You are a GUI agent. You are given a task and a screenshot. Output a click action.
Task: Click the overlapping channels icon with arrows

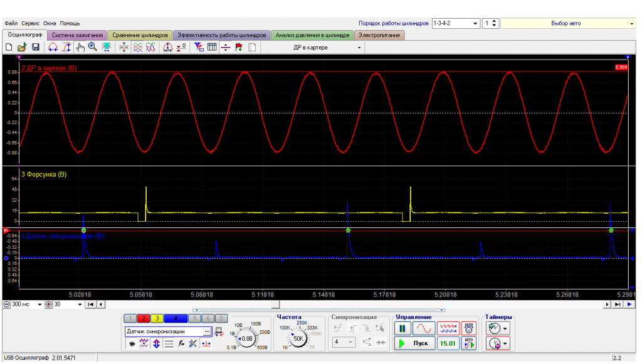point(124,48)
